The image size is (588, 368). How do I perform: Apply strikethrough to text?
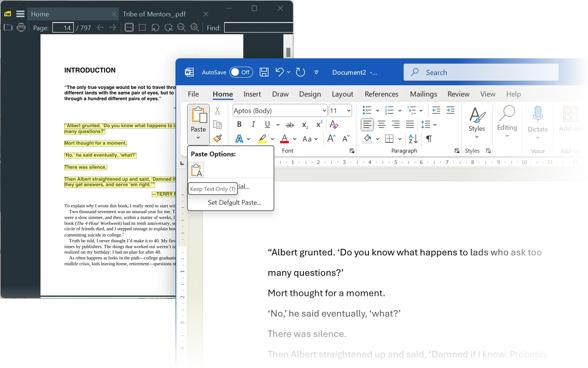(290, 125)
